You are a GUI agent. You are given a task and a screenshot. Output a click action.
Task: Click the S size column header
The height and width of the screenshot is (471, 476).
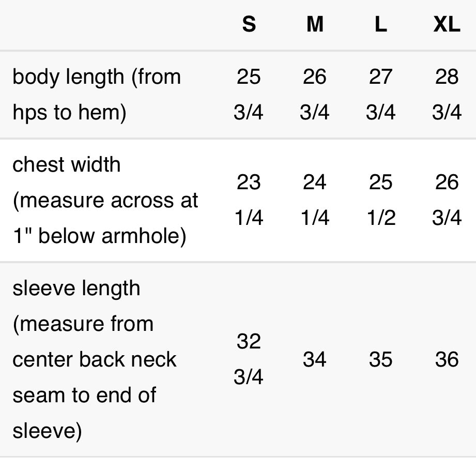[249, 25]
